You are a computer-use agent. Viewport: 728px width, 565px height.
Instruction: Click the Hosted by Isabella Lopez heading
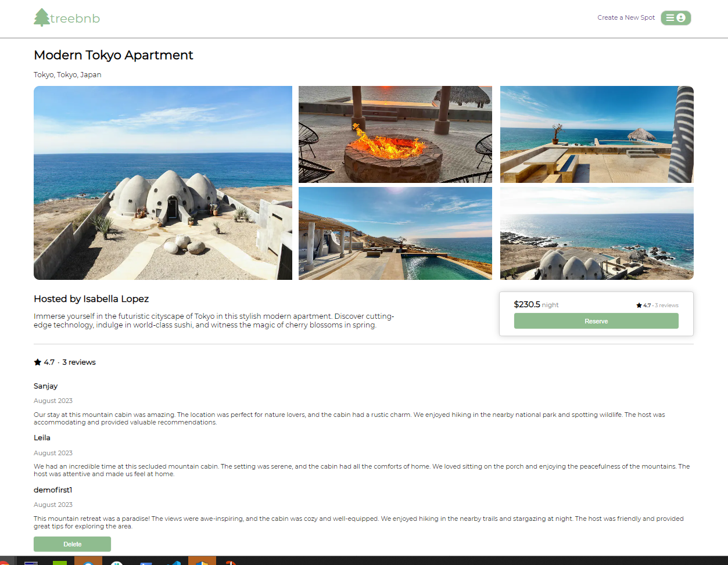91,299
